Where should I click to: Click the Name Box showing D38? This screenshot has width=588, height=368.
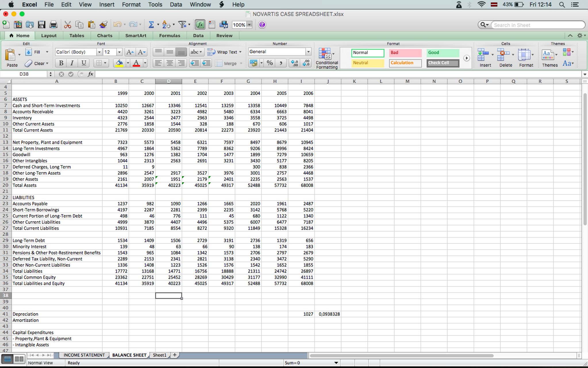[24, 74]
